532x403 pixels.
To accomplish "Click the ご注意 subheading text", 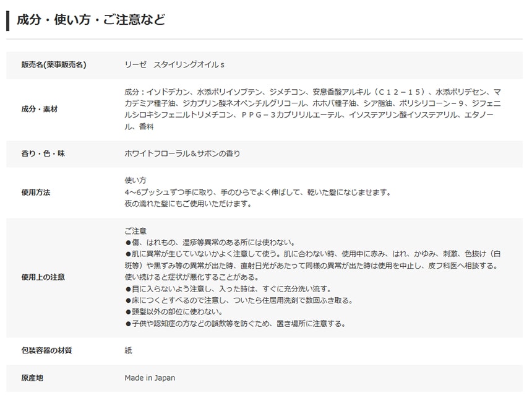I will [135, 231].
